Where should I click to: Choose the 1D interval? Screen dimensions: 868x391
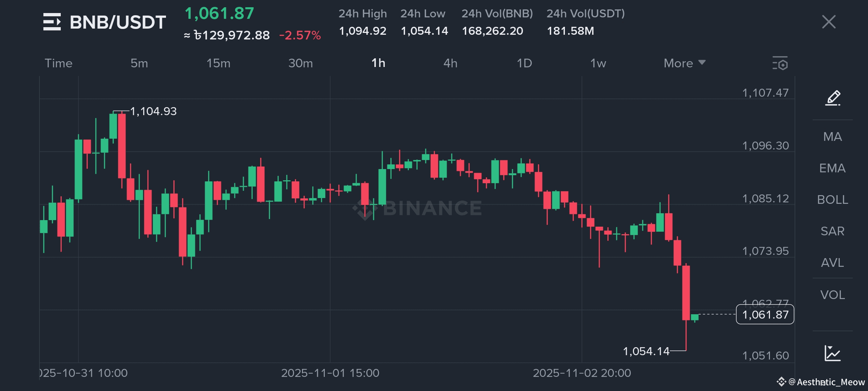click(x=524, y=63)
